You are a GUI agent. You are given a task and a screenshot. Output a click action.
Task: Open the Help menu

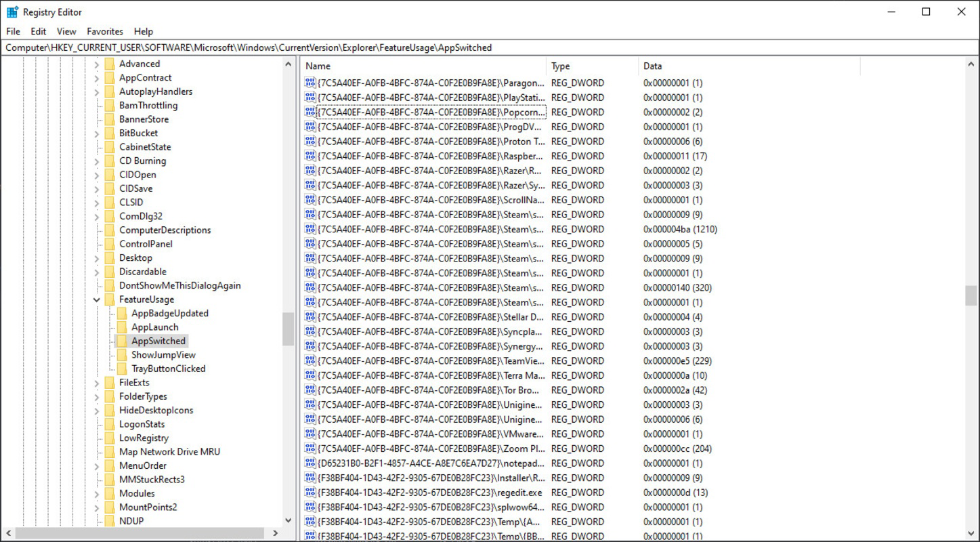144,31
